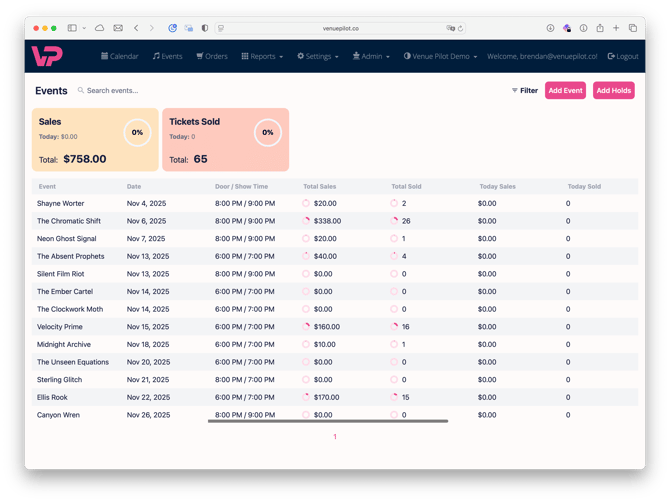Click the Venue Pilot VP logo

47,56
